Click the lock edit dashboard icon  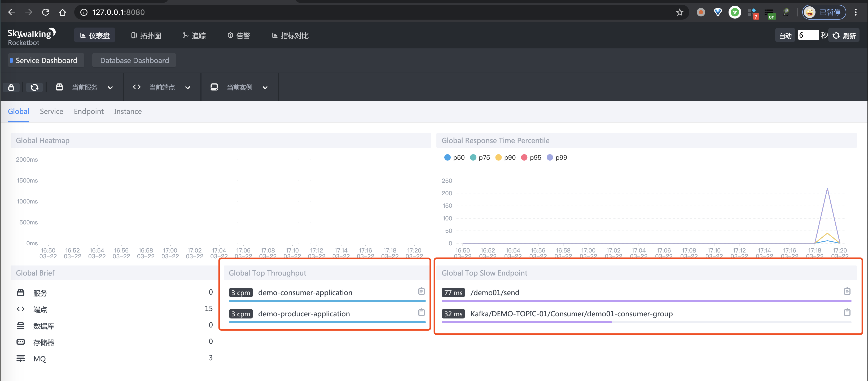pyautogui.click(x=11, y=88)
